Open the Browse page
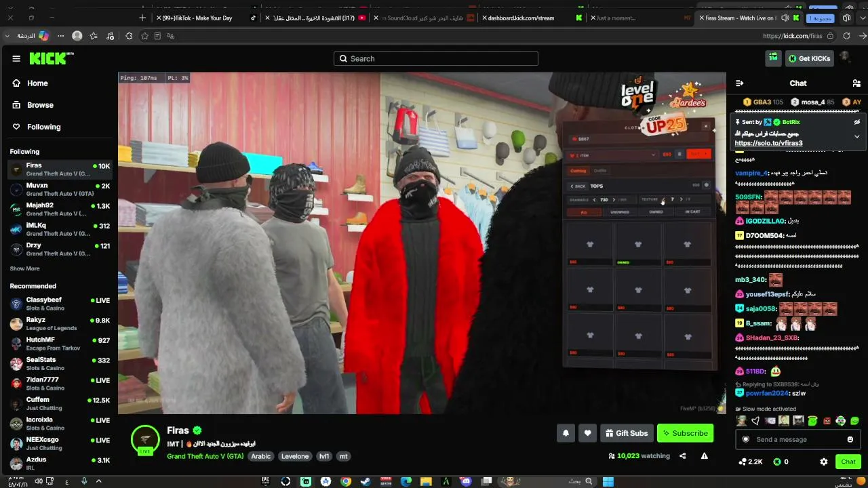This screenshot has height=488, width=868. [x=33, y=105]
